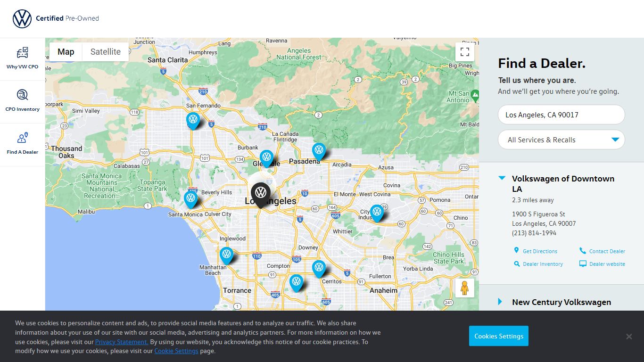Expand New Century Volkswagen entry
The height and width of the screenshot is (362, 644).
point(500,302)
